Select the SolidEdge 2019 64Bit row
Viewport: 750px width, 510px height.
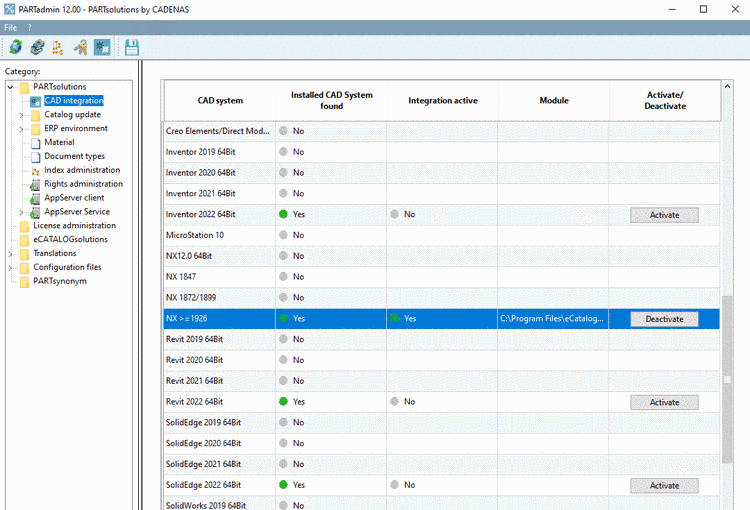[x=441, y=422]
